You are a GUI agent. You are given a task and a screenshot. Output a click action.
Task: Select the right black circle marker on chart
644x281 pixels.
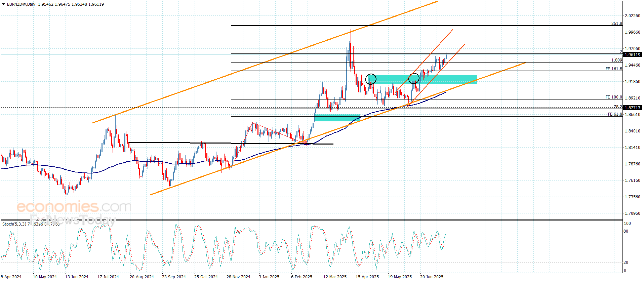click(x=414, y=79)
